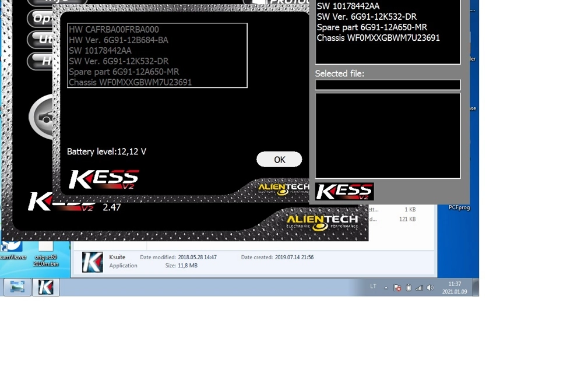Select the SW 10178442AA line in the dialog
Image resolution: width=588 pixels, height=367 pixels.
pyautogui.click(x=100, y=50)
